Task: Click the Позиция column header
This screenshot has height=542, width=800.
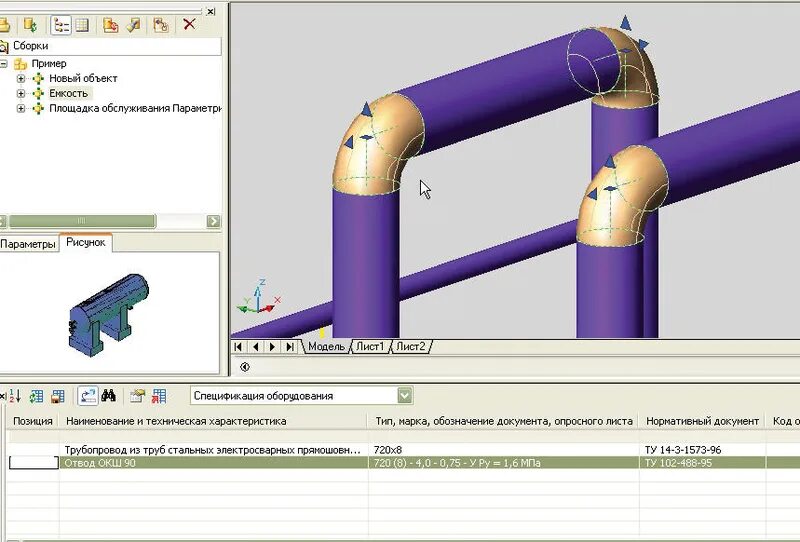Action: [x=33, y=421]
